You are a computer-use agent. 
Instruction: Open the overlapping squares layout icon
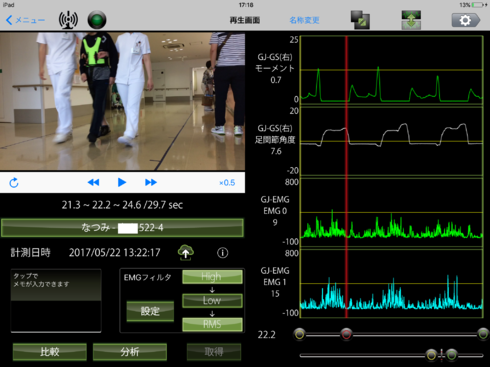coord(360,20)
